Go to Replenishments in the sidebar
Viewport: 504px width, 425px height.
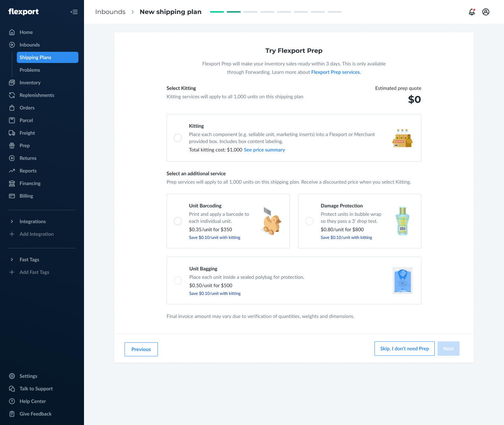(37, 95)
